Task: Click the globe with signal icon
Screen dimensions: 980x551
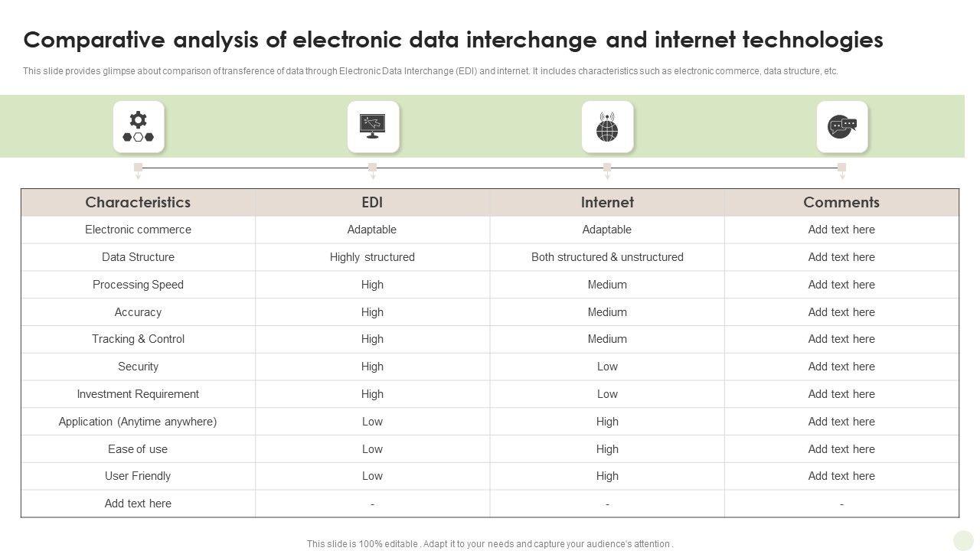Action: coord(607,127)
